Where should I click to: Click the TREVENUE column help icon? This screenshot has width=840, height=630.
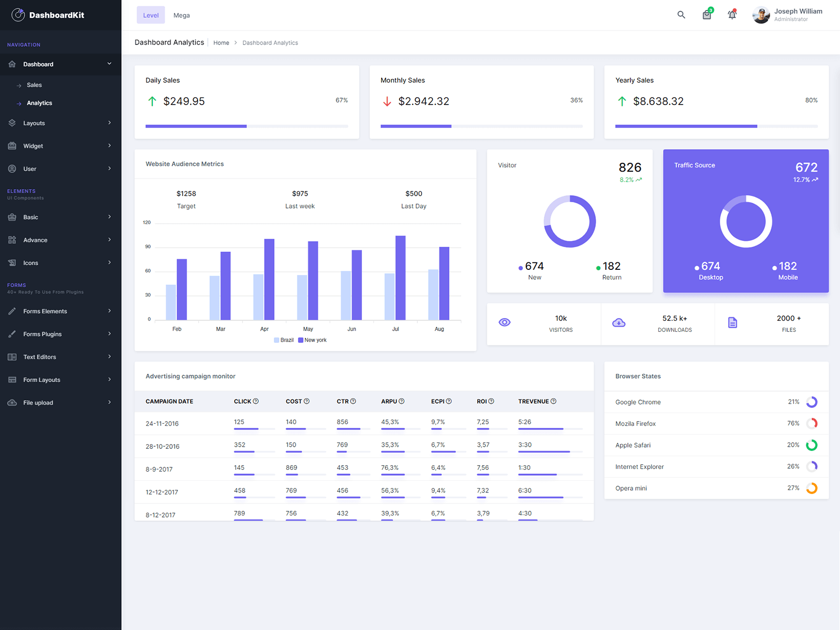[x=553, y=401]
